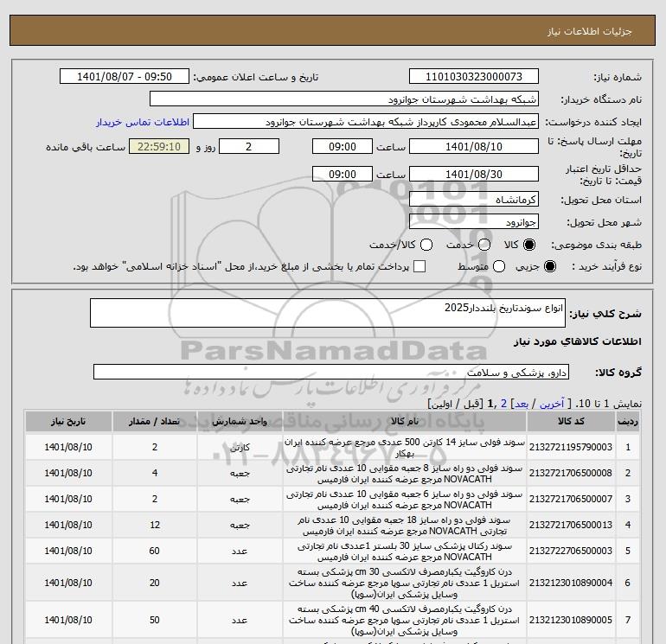Viewport: 666px width, 644px height.
Task: Click quantity 60 in row 5
Action: [155, 551]
